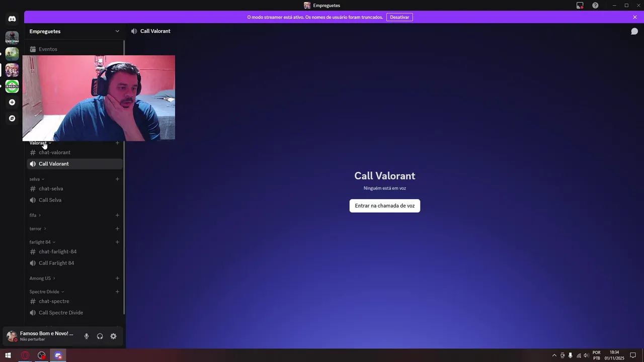
Task: Open OBS Studio from taskbar
Action: pos(41,355)
